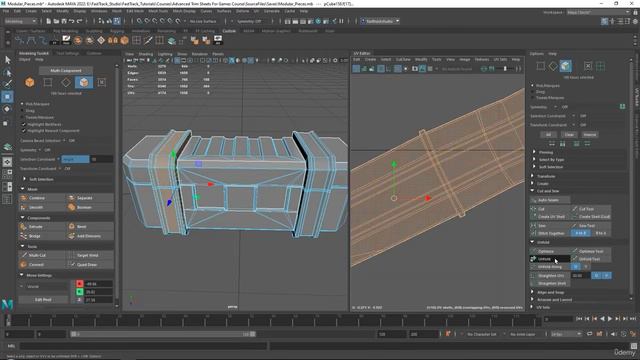Open the Rigging shelf tab

pos(117,31)
